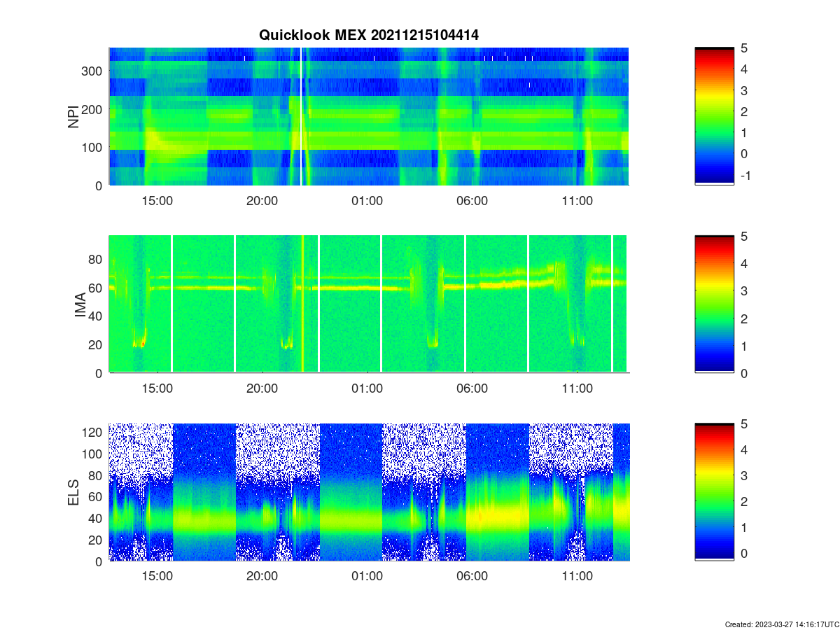This screenshot has height=630, width=840.
Task: Click the '01:00' time label under IMA plot
Action: [367, 388]
